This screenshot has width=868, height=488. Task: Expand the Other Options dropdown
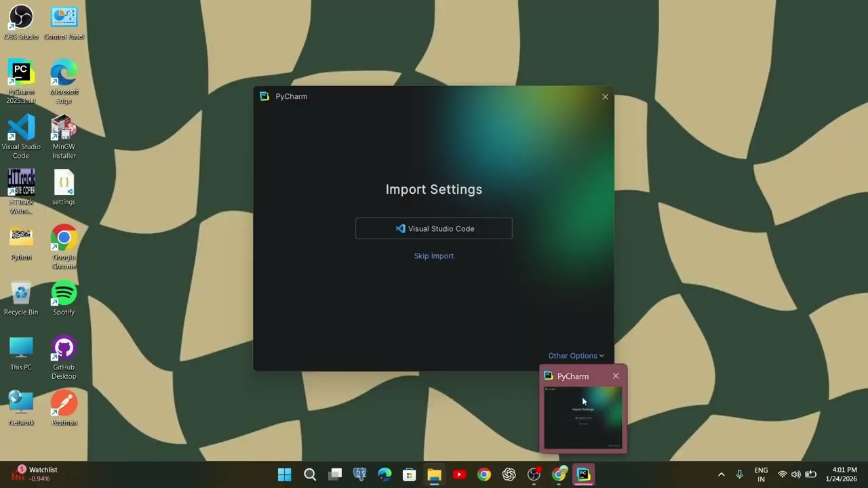tap(576, 356)
